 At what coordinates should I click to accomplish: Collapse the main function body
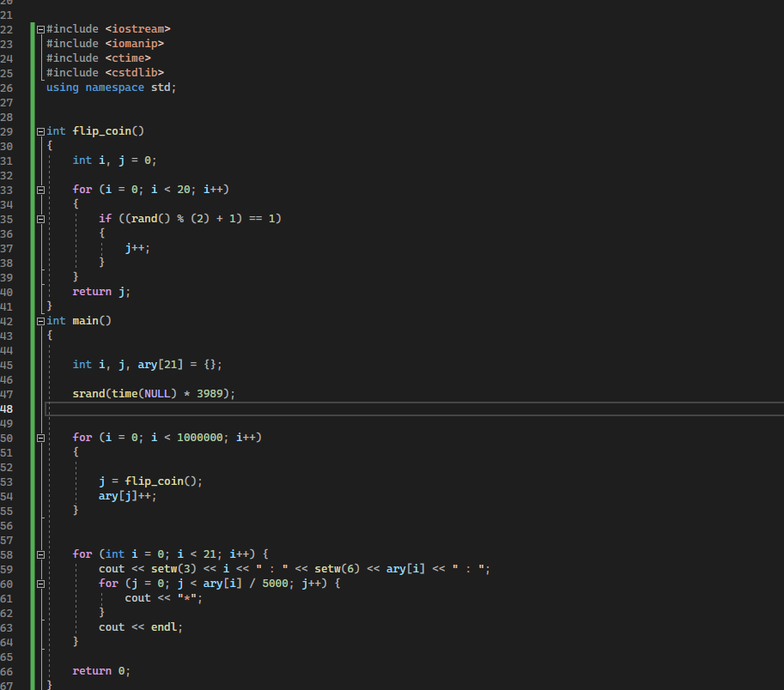click(x=40, y=320)
